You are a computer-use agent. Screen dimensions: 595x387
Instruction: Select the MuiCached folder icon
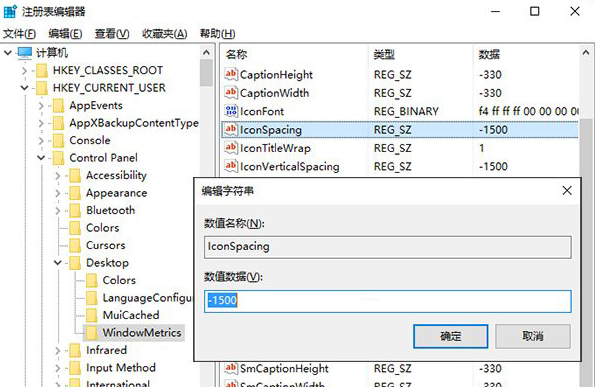point(92,315)
